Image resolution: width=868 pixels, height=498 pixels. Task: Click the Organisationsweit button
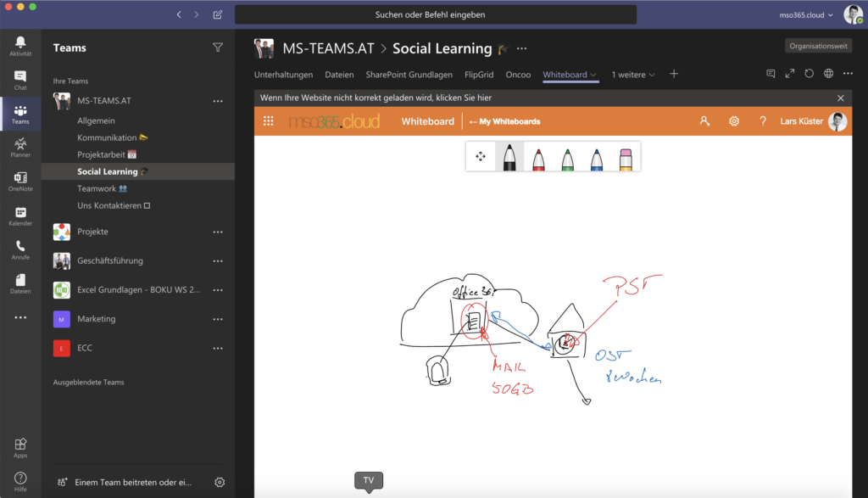818,46
